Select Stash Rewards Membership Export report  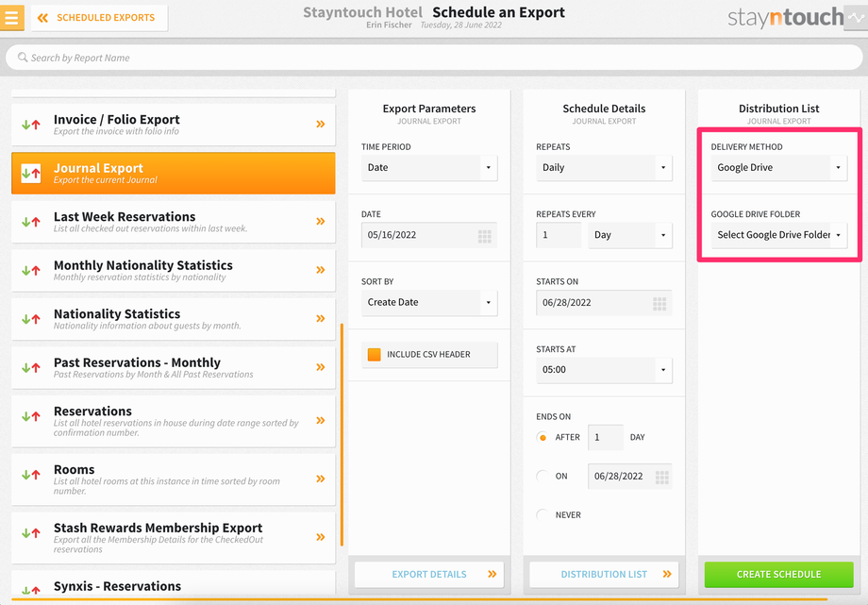tap(174, 537)
